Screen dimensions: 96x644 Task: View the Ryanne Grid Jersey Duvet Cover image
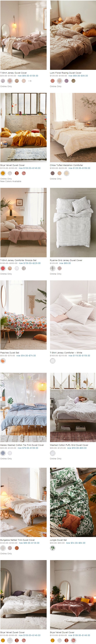73,223
